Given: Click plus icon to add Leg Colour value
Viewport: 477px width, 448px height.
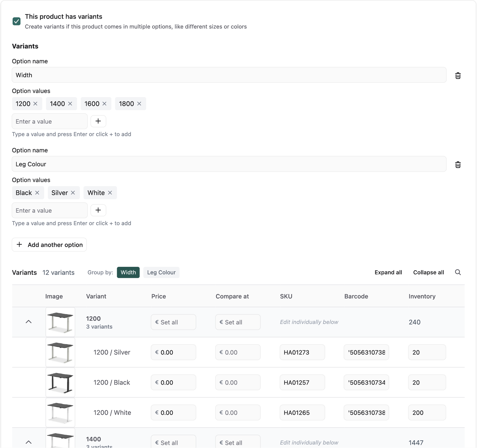Looking at the screenshot, I should 98,210.
